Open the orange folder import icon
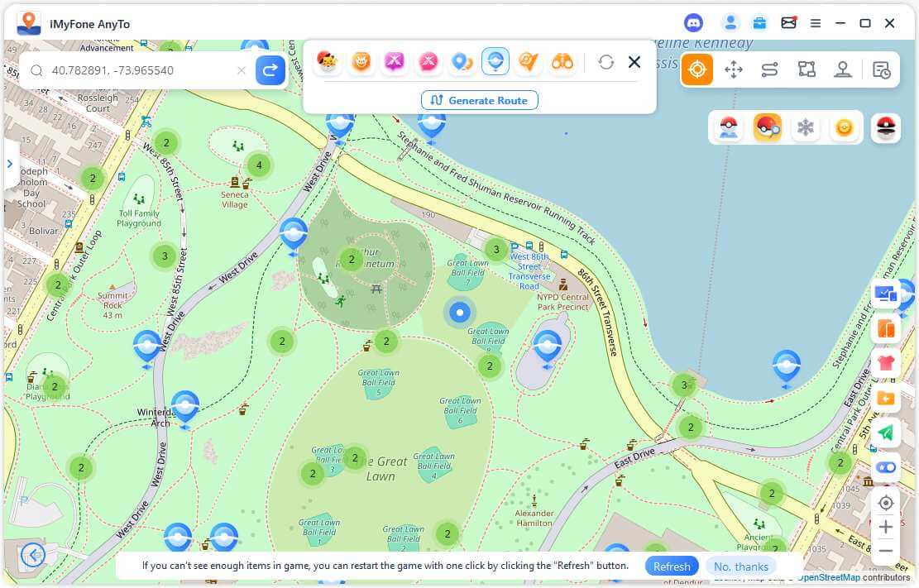This screenshot has width=919, height=588. 886,399
